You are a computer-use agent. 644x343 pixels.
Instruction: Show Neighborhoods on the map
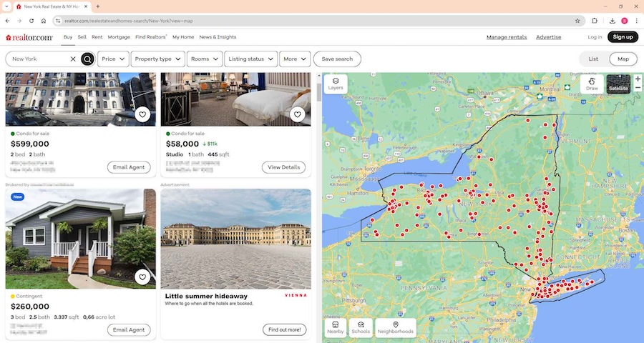(396, 327)
